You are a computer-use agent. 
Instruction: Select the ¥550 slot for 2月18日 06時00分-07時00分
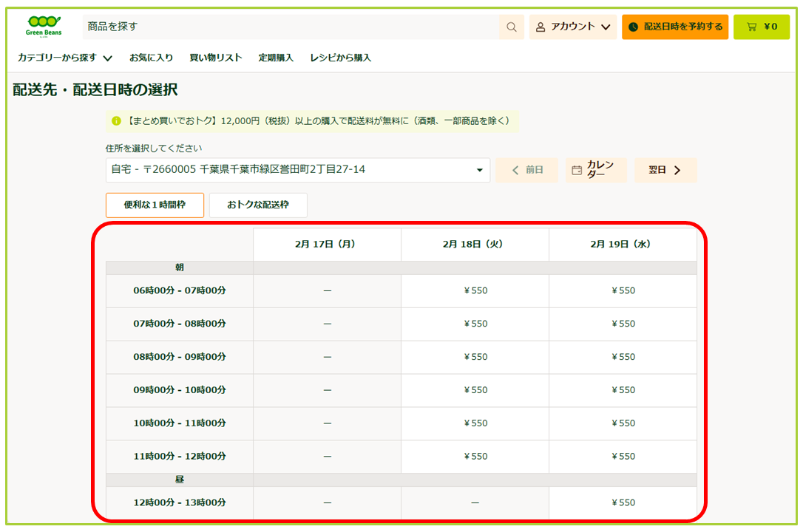point(475,290)
